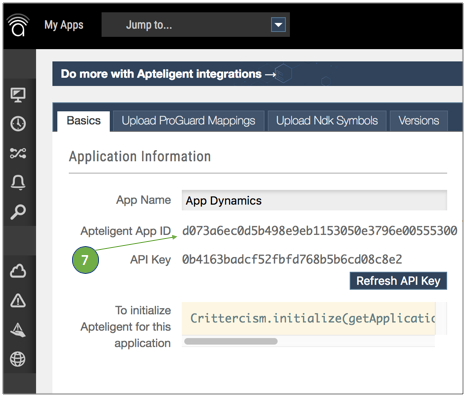Open the clock history sidebar icon
Screen dimensions: 466x397
click(x=18, y=124)
